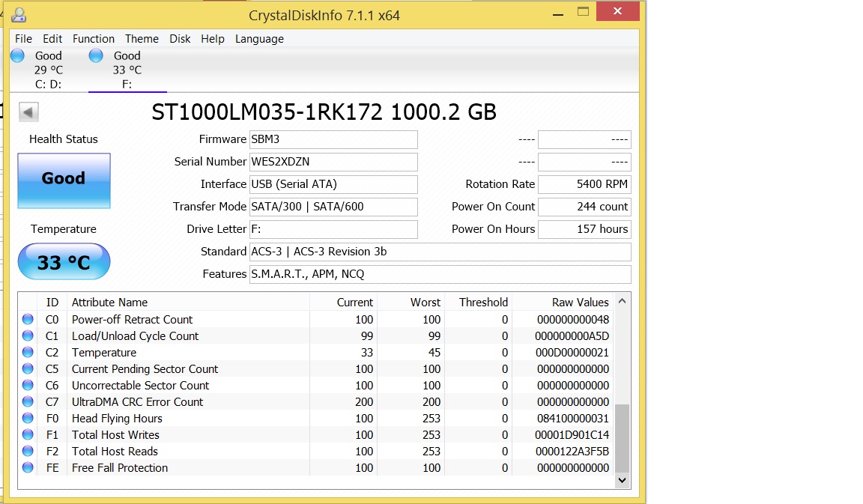Click status orb for Uncorrectable Sector Count
The height and width of the screenshot is (504, 863).
(28, 386)
